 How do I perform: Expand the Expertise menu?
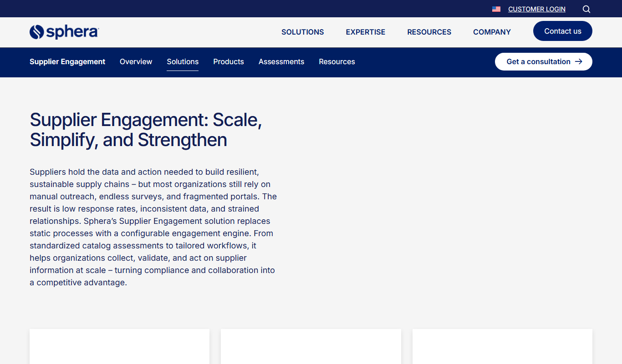(x=366, y=32)
